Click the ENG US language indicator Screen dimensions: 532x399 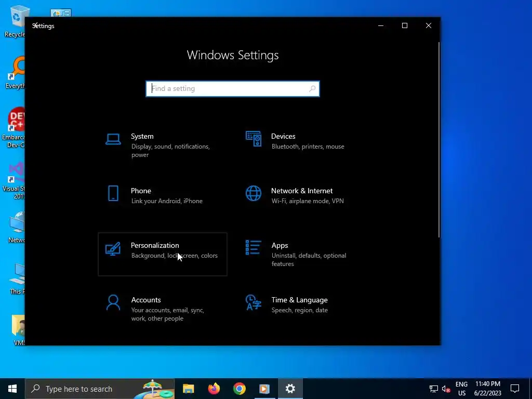tap(461, 389)
